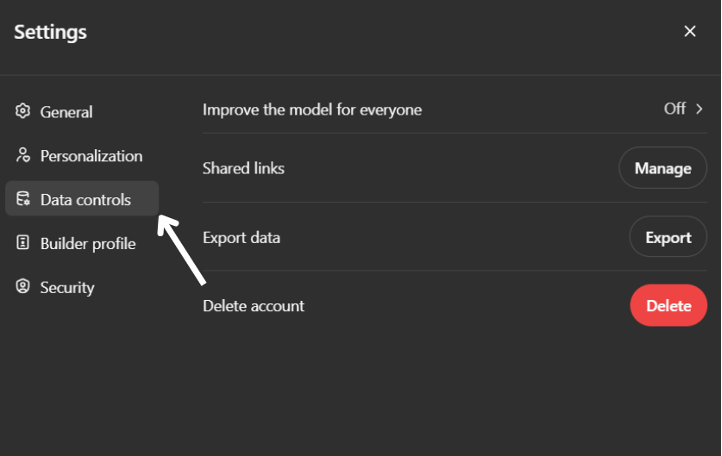Manage shared links
Image resolution: width=722 pixels, height=456 pixels.
663,168
